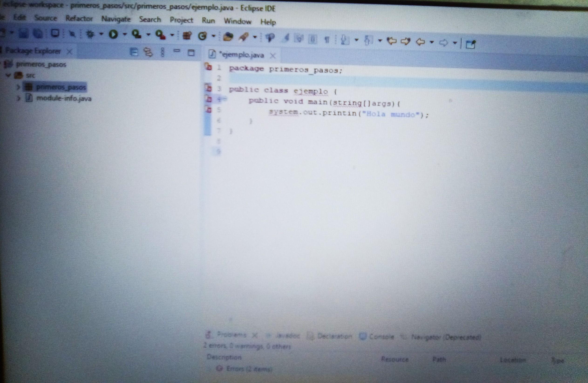Toggle Link with Editor in Package Explorer
Image resolution: width=588 pixels, height=383 pixels.
click(x=148, y=52)
